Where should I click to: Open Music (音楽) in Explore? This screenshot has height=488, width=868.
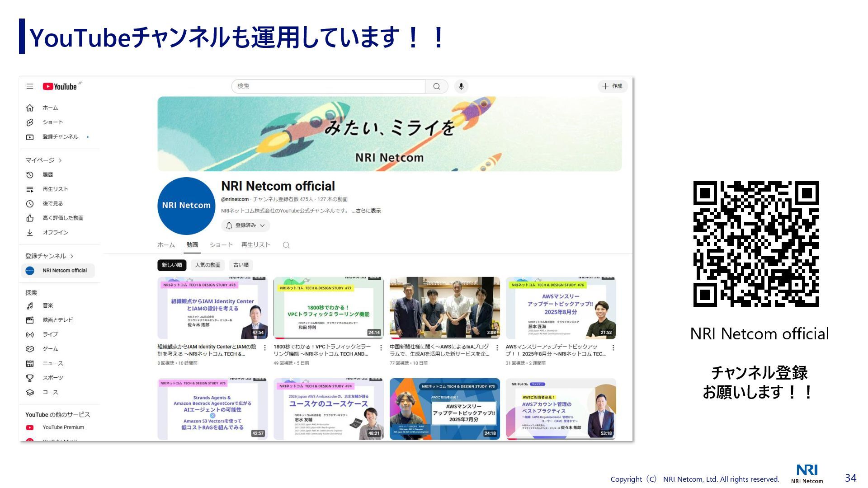(x=47, y=306)
